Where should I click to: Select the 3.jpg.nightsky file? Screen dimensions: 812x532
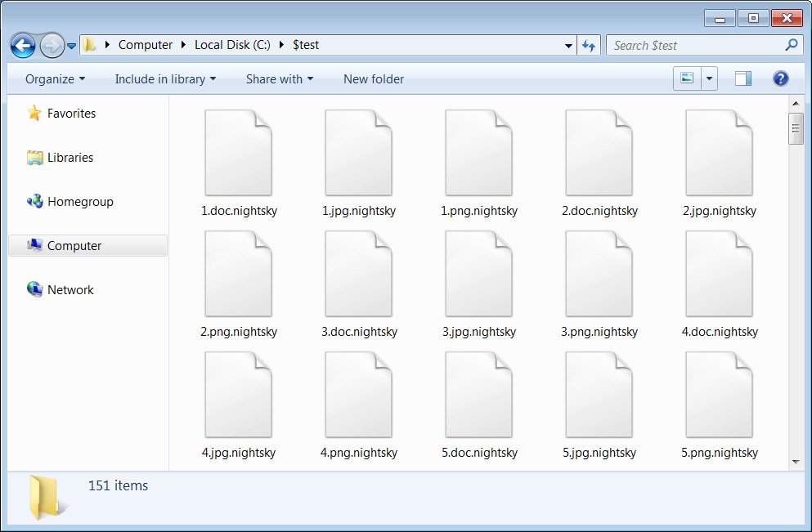[x=478, y=275]
